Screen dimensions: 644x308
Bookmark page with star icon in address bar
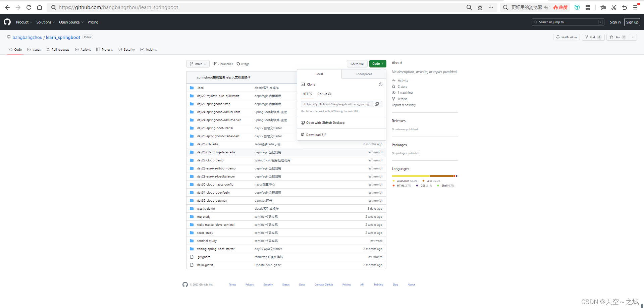(480, 7)
